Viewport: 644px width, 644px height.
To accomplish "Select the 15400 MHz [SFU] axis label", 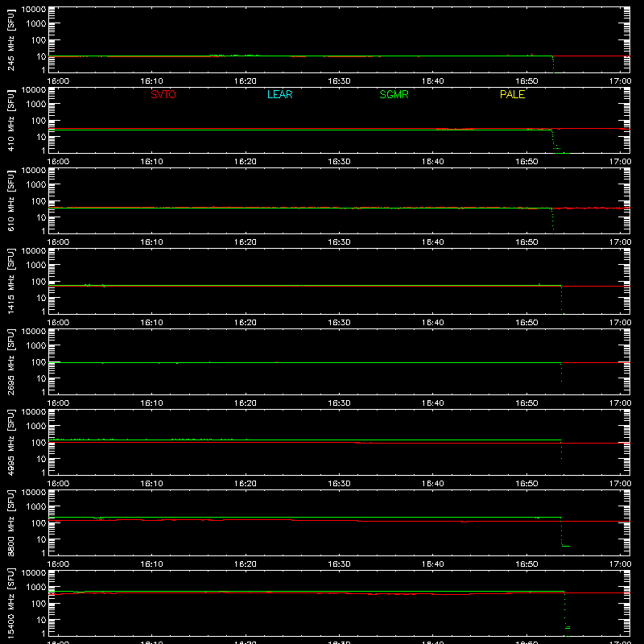I will click(10, 603).
